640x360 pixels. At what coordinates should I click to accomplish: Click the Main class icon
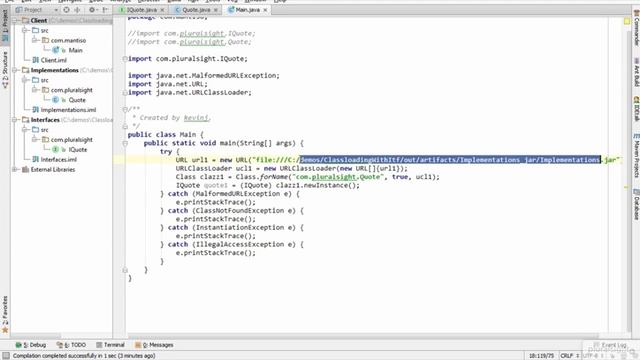(56, 50)
